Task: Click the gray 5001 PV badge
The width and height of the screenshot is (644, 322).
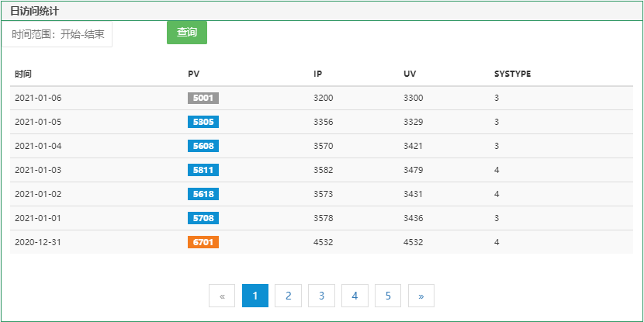Action: tap(203, 98)
